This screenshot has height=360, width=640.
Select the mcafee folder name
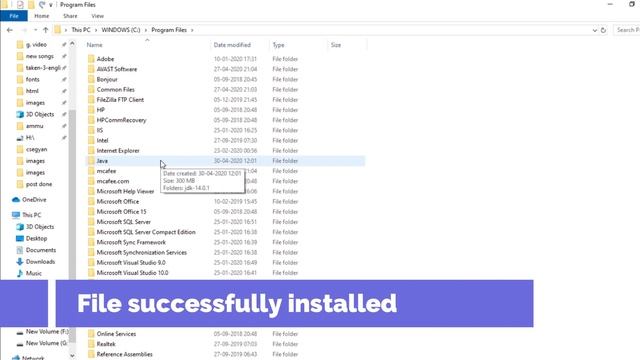[107, 171]
